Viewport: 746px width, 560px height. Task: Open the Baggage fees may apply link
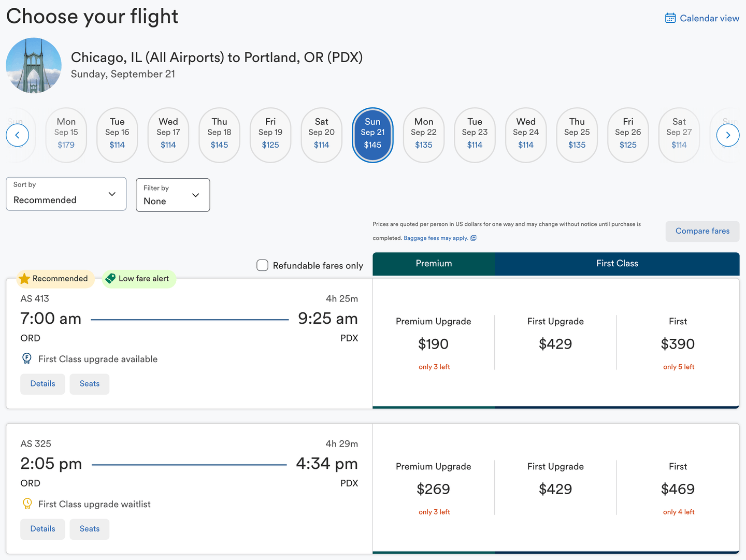click(x=435, y=238)
